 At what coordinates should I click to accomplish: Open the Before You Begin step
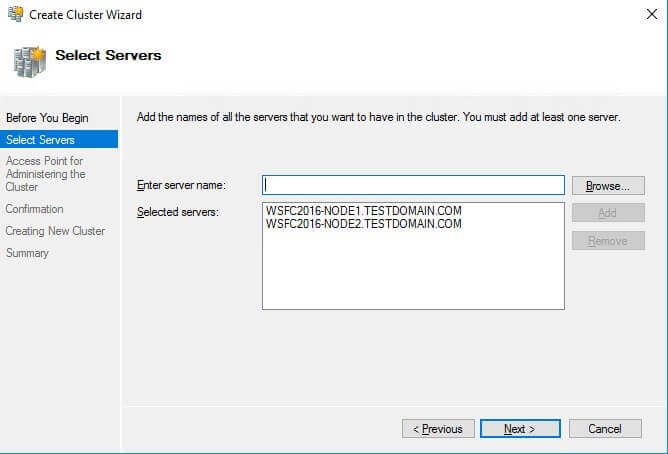[47, 118]
